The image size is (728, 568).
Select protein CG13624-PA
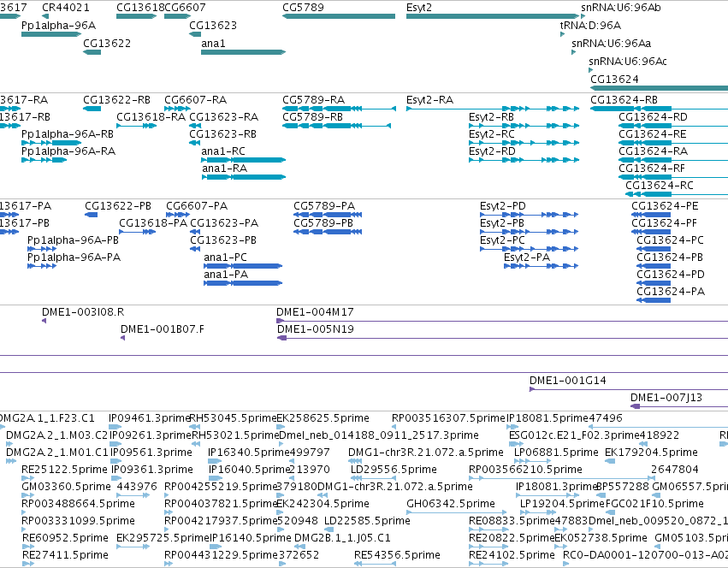tap(671, 293)
